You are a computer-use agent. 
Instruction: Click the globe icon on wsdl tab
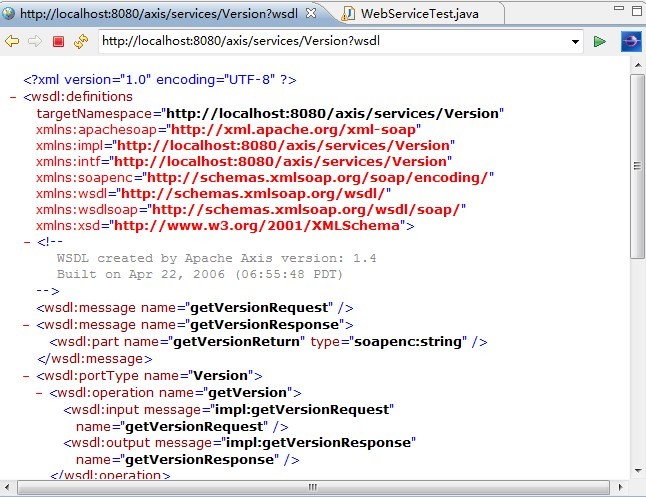point(8,14)
